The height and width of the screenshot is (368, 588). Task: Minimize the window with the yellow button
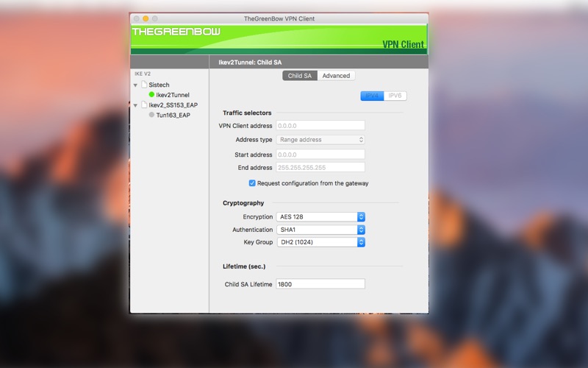pyautogui.click(x=146, y=18)
